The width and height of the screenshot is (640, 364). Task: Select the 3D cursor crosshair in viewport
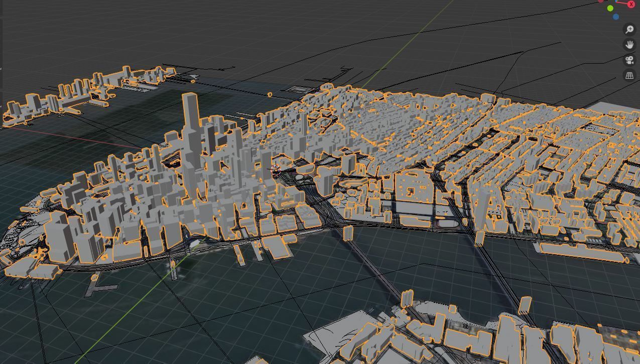[x=275, y=170]
